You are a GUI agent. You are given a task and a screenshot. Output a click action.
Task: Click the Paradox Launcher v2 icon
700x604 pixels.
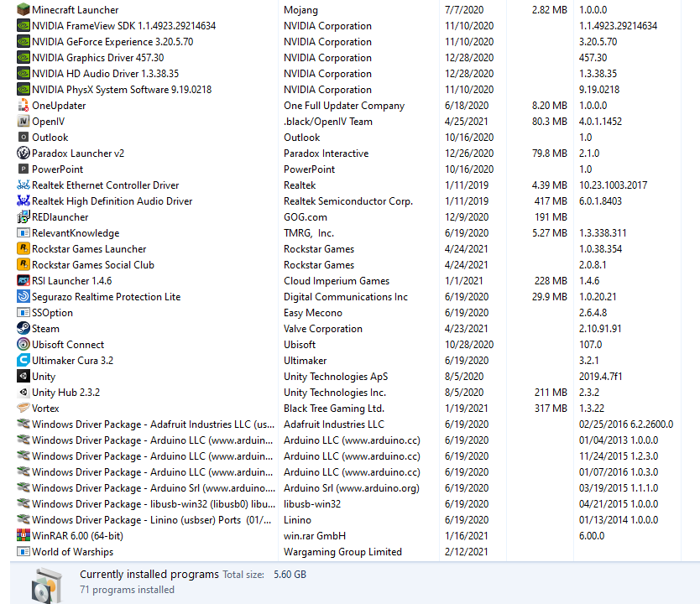tap(24, 153)
